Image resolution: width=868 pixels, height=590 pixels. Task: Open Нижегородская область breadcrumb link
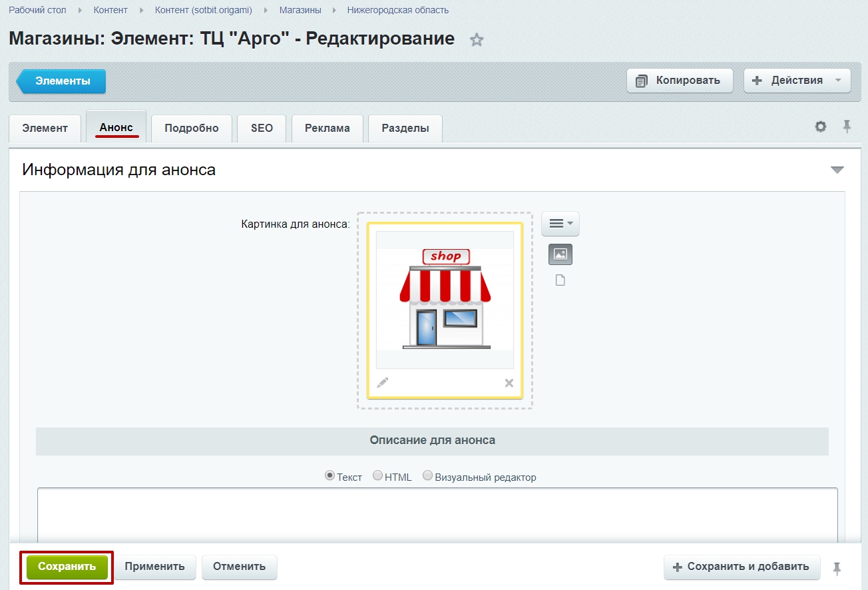click(398, 10)
